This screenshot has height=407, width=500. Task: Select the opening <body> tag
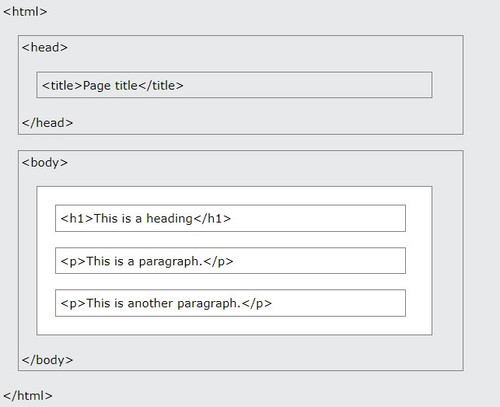pyautogui.click(x=45, y=163)
